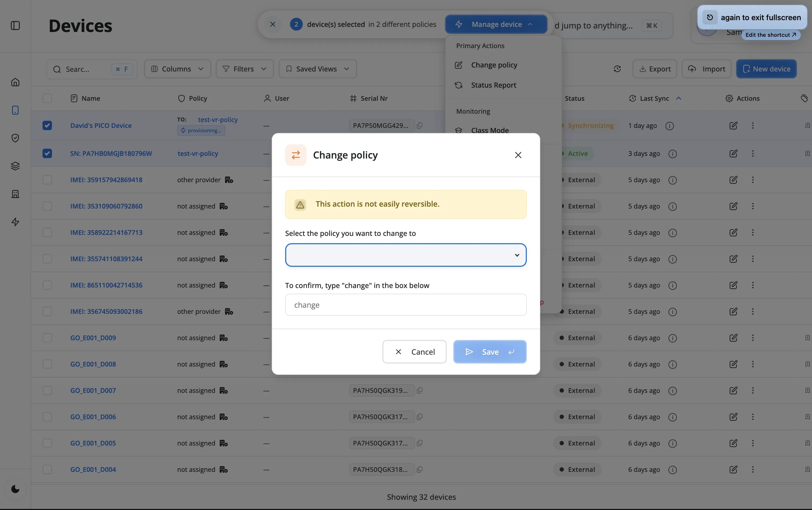
Task: Copy serial number of GO_E001_D007
Action: (420, 391)
